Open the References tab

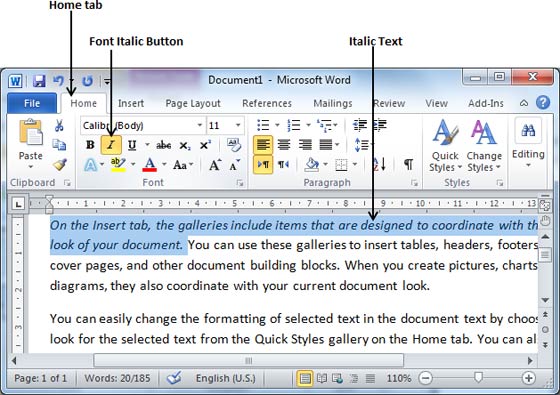click(267, 103)
